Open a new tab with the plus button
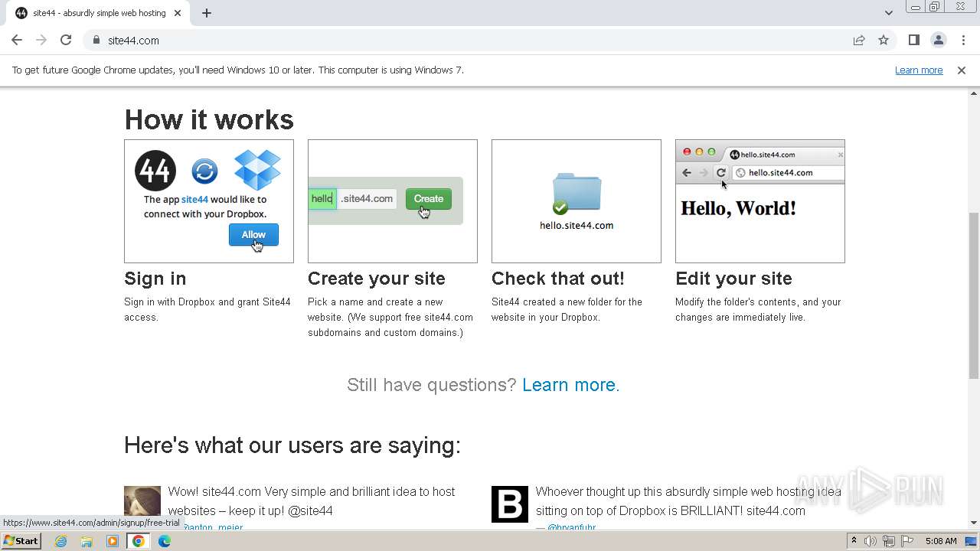This screenshot has height=551, width=980. click(x=207, y=13)
